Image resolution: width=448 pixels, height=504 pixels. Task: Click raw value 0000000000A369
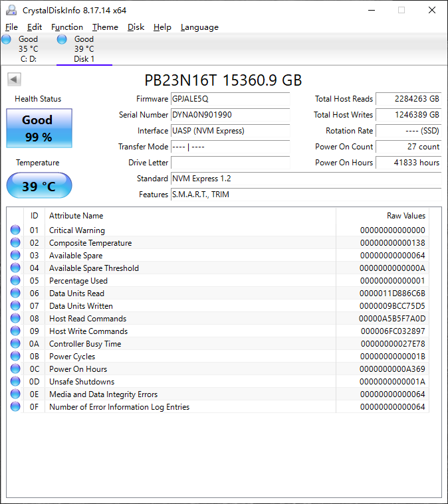click(392, 369)
